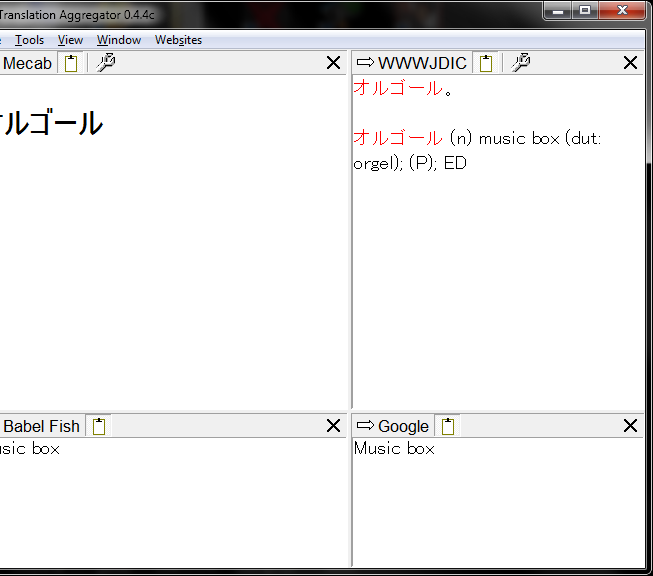Click inside the Google translation output text
This screenshot has height=576, width=653.
[x=394, y=449]
